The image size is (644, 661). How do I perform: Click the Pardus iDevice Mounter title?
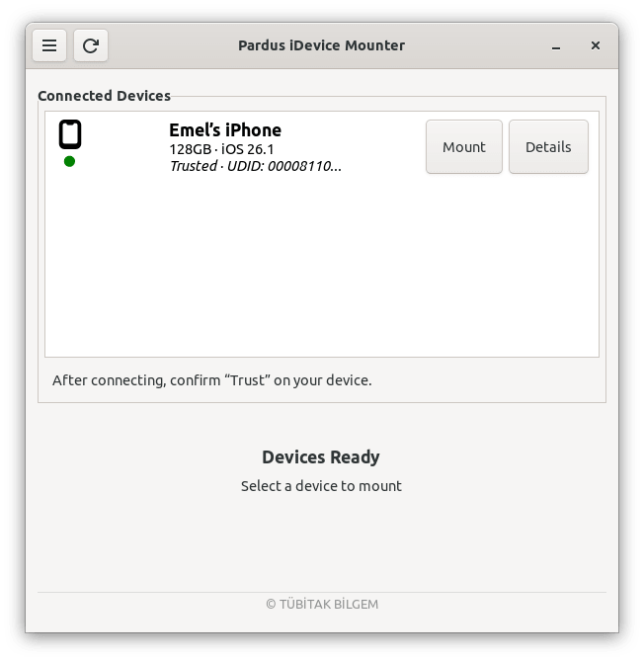click(321, 45)
